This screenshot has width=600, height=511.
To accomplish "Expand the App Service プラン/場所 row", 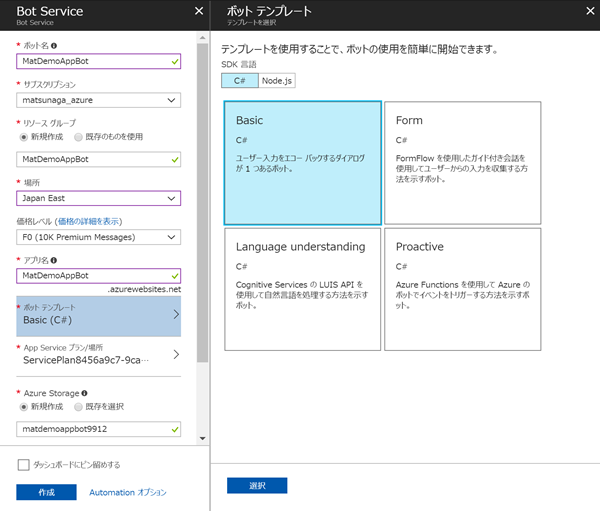I will pos(99,354).
